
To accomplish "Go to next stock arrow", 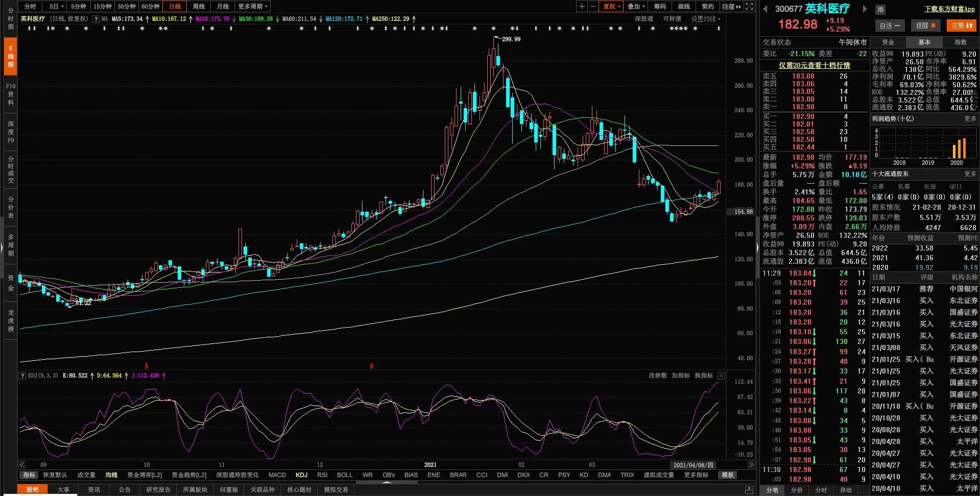I will [865, 9].
